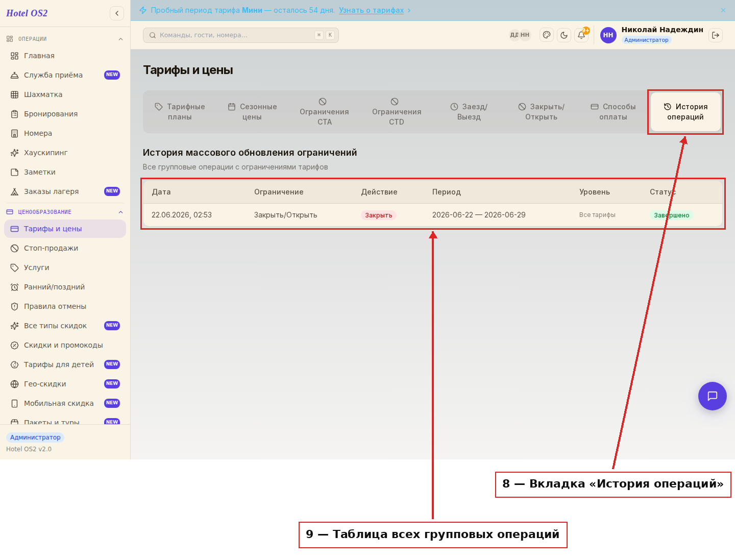
Task: Switch to the Сезонные цены tab
Action: (x=252, y=112)
